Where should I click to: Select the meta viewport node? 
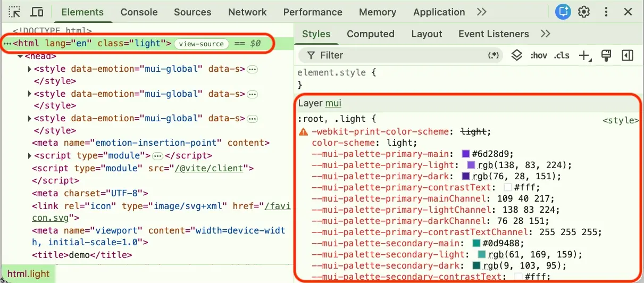pyautogui.click(x=158, y=237)
